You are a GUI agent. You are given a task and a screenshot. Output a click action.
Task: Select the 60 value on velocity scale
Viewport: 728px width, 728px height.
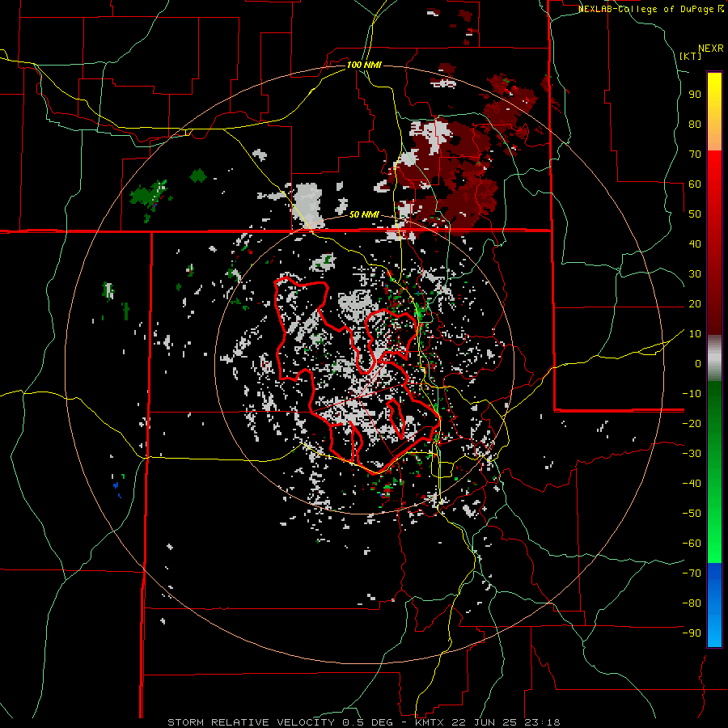pyautogui.click(x=695, y=184)
